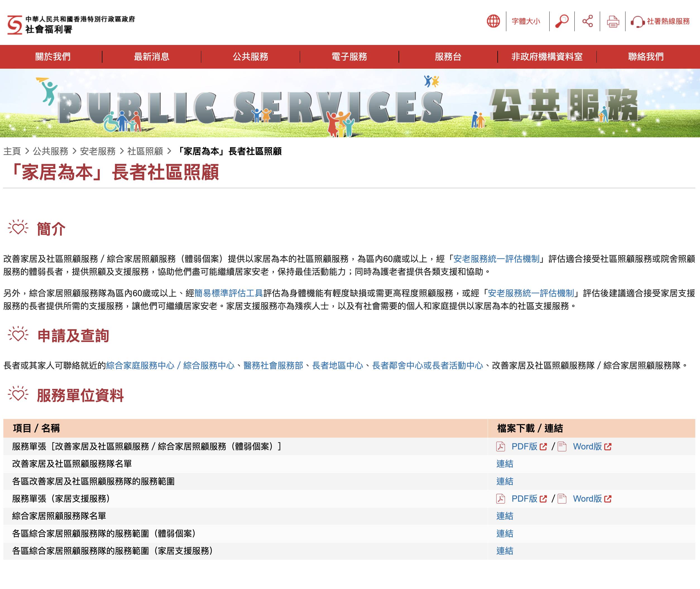
Task: Click 安老服務 in the breadcrumb
Action: click(98, 151)
